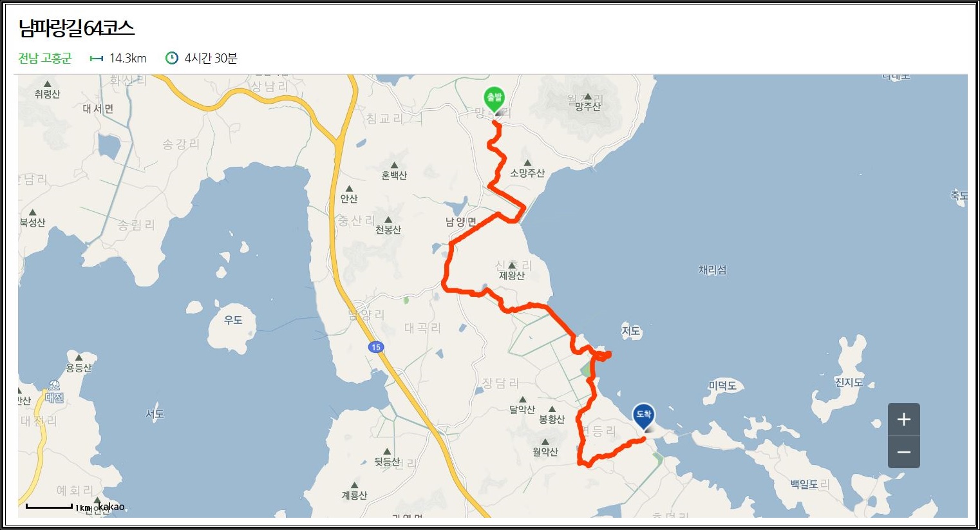Click the 남파랑길64코스 title
980x530 pixels.
coord(77,28)
